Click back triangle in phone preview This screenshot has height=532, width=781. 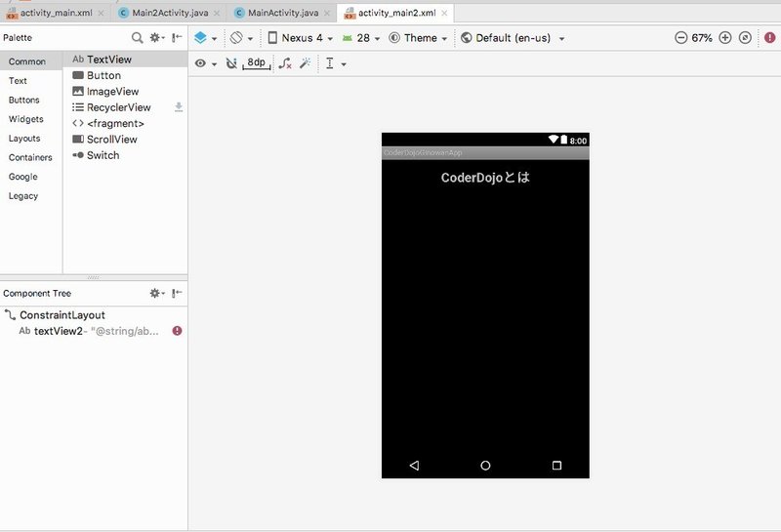[414, 466]
